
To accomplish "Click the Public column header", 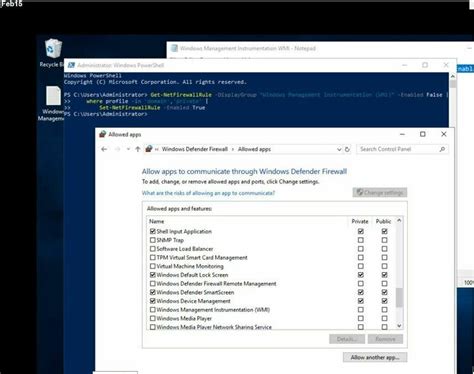I will [383, 221].
